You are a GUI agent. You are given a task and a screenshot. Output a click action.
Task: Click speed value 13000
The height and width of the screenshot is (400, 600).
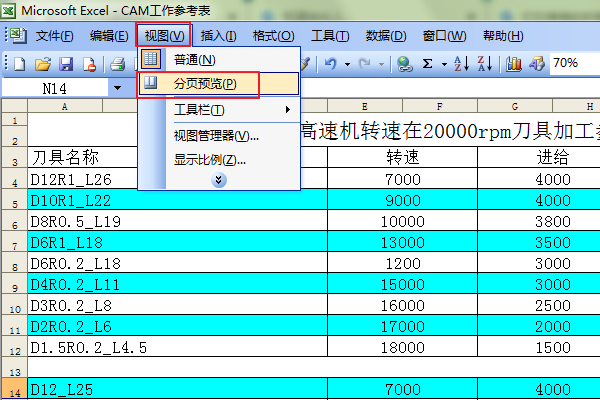tap(403, 242)
